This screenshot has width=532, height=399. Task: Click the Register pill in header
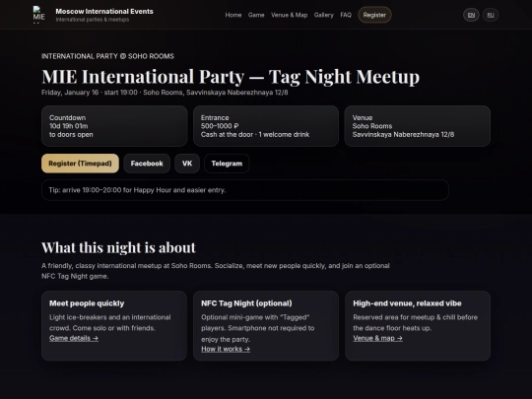(x=374, y=15)
